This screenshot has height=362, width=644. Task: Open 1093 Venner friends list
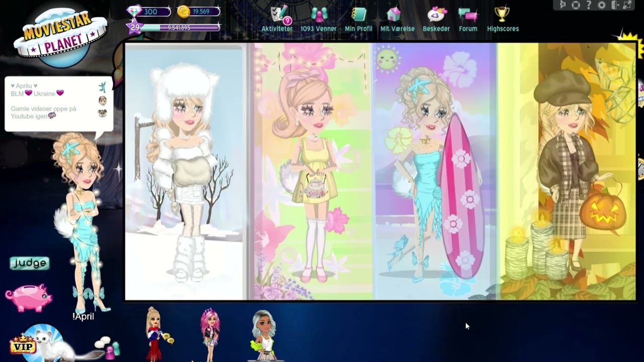click(318, 19)
